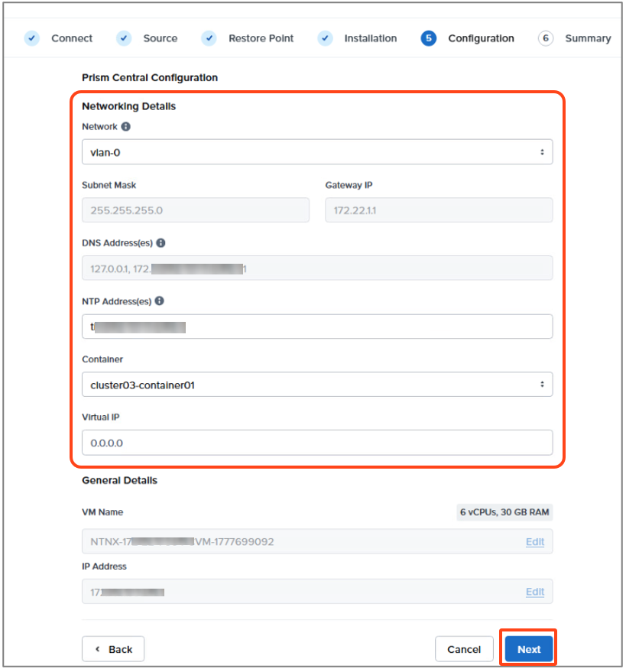This screenshot has height=672, width=626.
Task: Click the 'Gateway IP' label
Action: point(349,185)
